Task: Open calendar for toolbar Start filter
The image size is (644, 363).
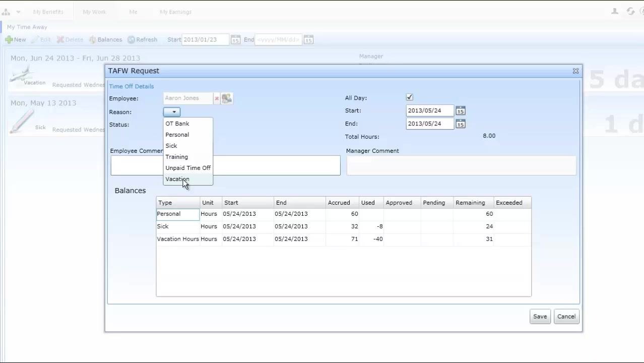Action: [x=235, y=40]
